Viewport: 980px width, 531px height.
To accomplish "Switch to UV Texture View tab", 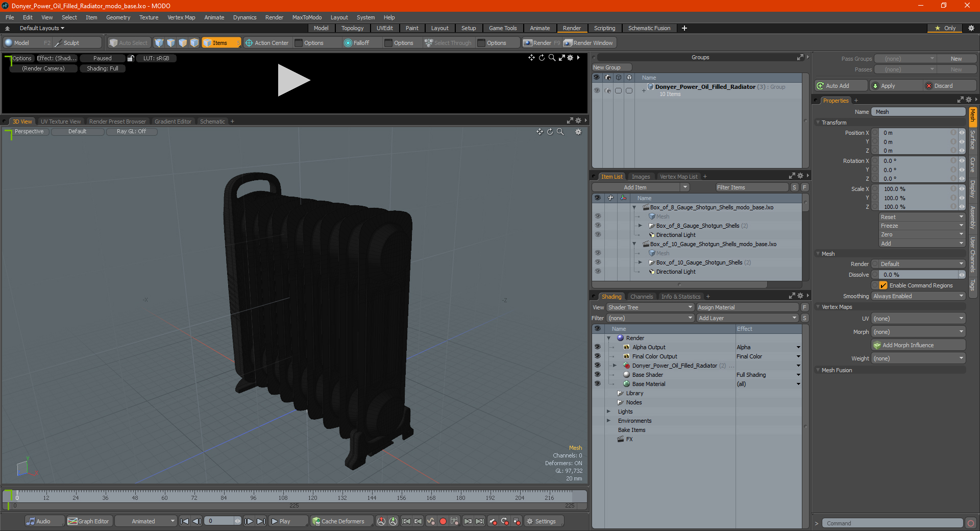I will (61, 122).
